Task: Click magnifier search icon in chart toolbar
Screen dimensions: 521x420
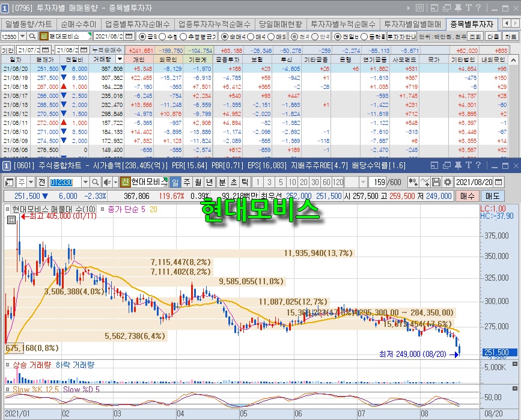Action: click(x=95, y=182)
